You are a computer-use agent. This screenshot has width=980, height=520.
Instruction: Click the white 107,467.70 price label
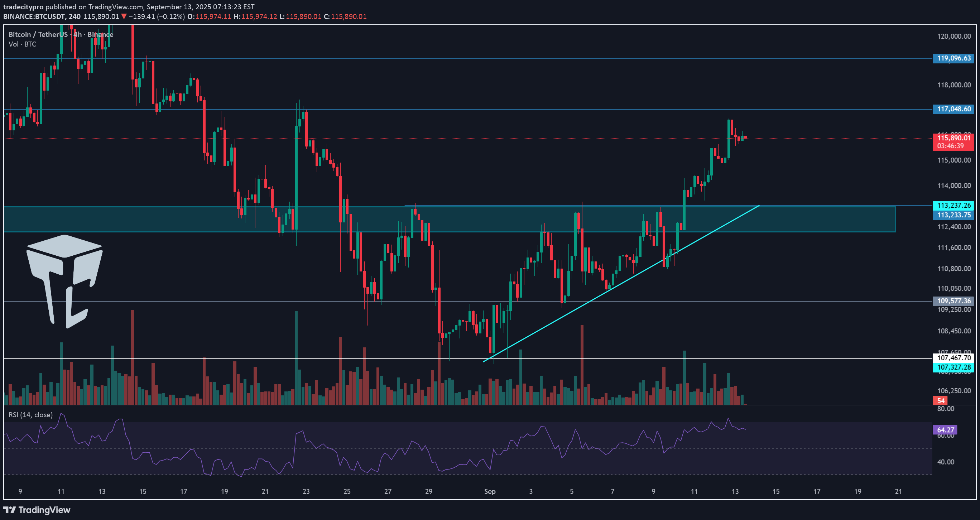[953, 357]
